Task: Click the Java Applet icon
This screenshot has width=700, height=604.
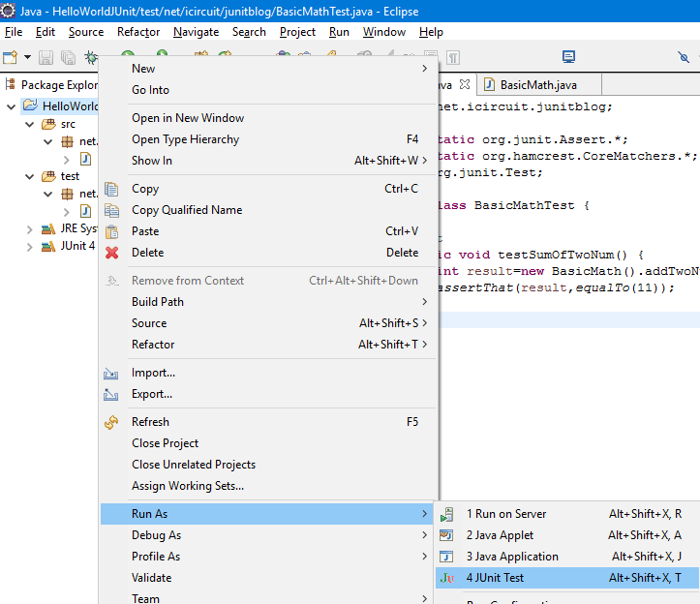Action: point(446,535)
